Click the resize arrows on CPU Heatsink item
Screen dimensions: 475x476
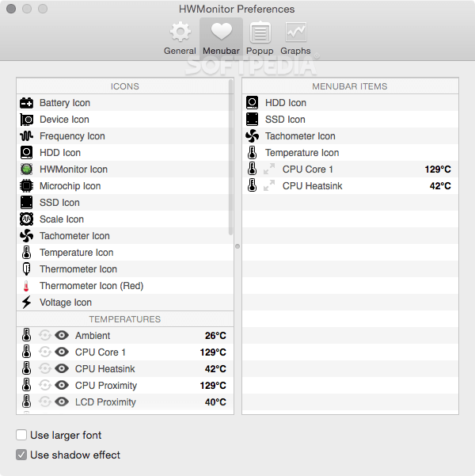269,186
